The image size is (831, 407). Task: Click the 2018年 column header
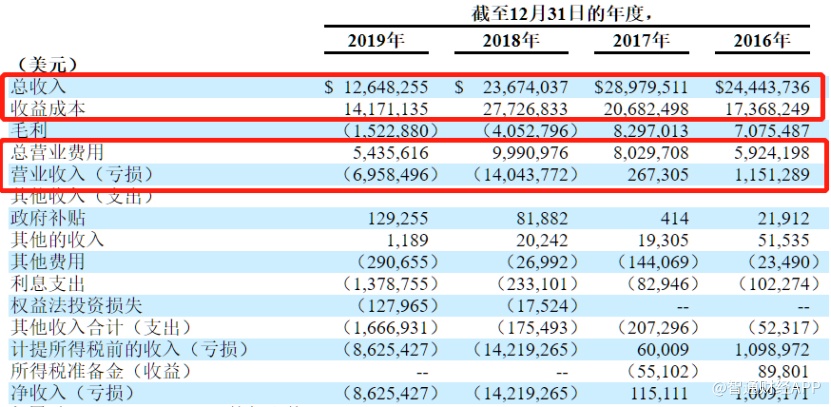click(x=511, y=41)
